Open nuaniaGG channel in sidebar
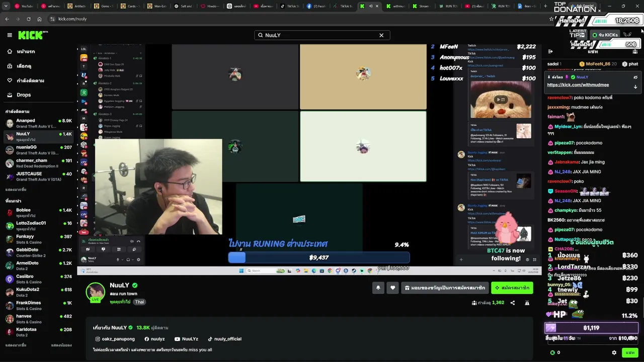This screenshot has width=644, height=362. pos(39,150)
